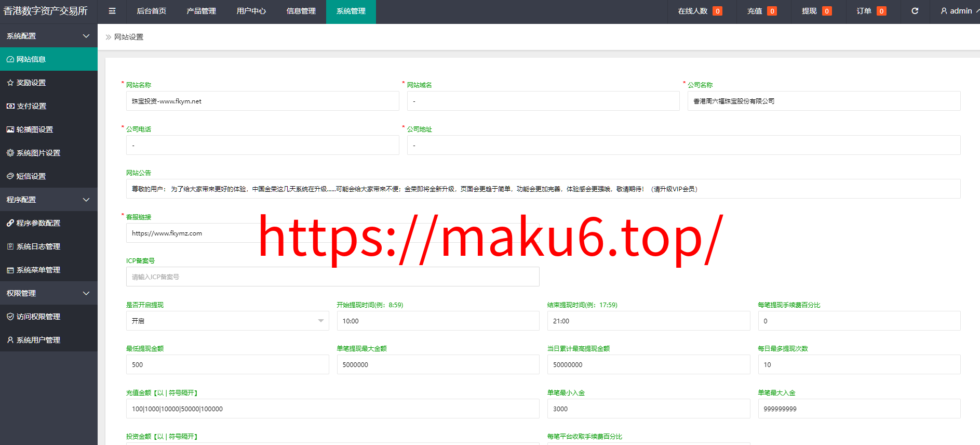Click the 当日累计最高提现金额 input field
980x445 pixels.
tap(649, 364)
